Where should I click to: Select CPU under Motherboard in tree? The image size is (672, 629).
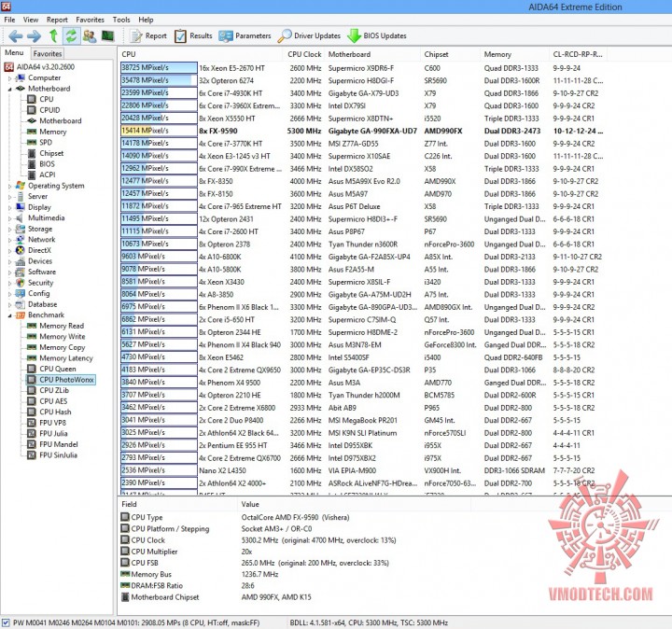tap(41, 99)
